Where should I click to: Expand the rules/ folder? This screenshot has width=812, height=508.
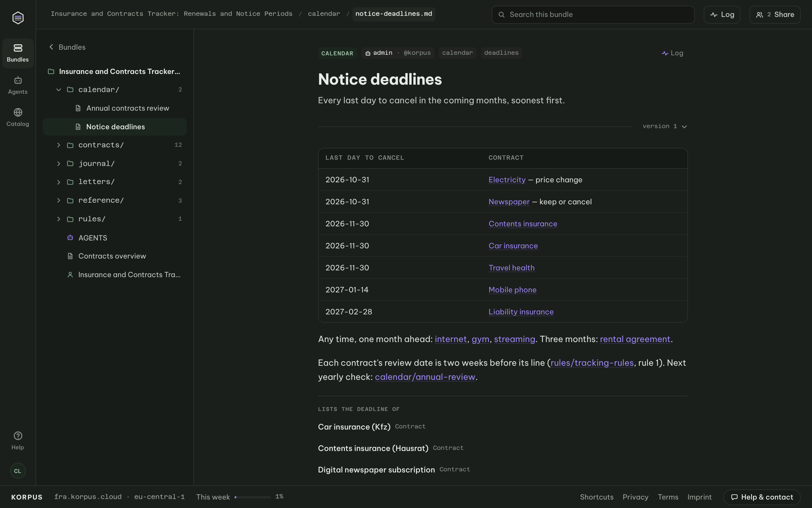click(x=59, y=219)
